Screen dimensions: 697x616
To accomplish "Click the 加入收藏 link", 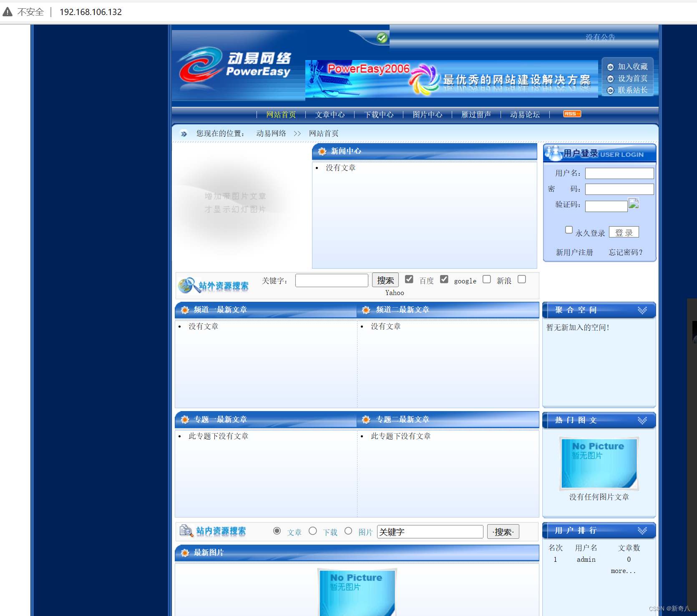I will click(633, 67).
